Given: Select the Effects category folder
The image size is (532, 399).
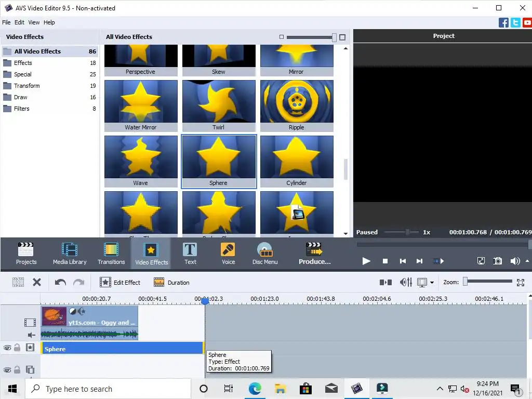Looking at the screenshot, I should 49,63.
